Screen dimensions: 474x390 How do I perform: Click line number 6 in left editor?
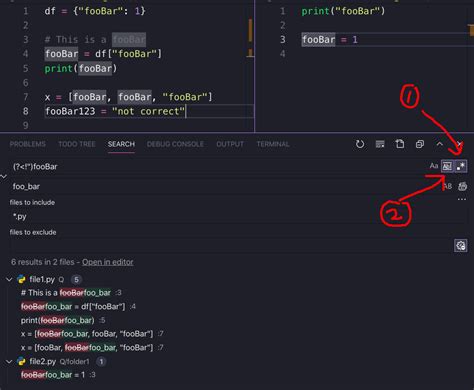(x=26, y=83)
